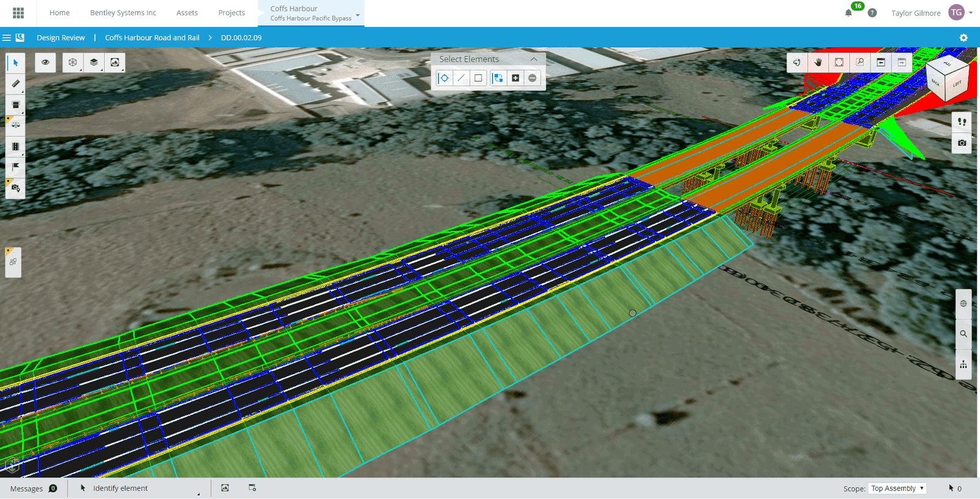Toggle visibility with the eye icon
The width and height of the screenshot is (980, 499).
(45, 62)
